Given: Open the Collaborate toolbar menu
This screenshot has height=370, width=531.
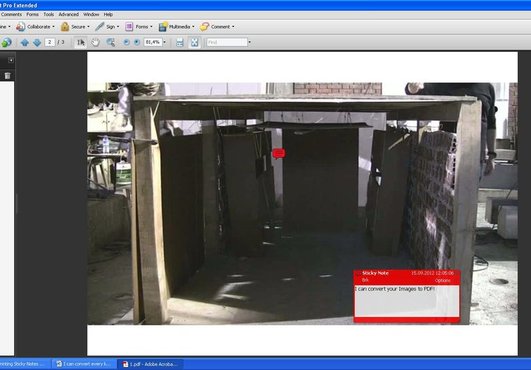Looking at the screenshot, I should pyautogui.click(x=36, y=26).
